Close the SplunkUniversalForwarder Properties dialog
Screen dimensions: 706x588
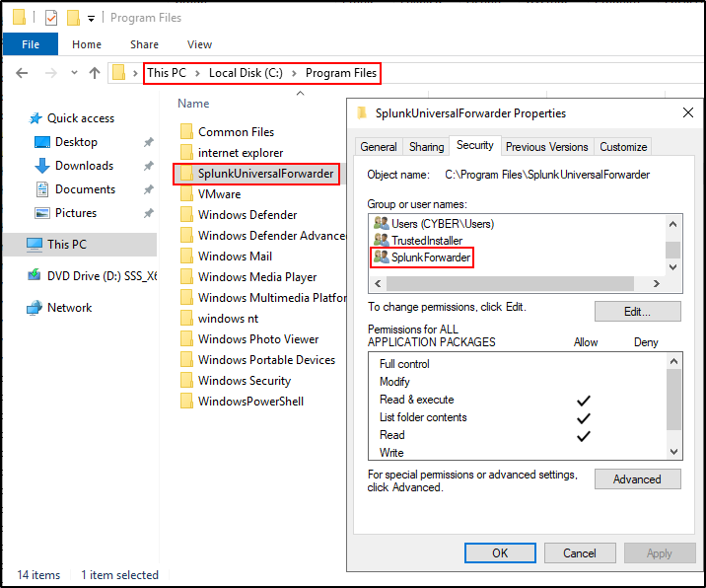pos(687,112)
